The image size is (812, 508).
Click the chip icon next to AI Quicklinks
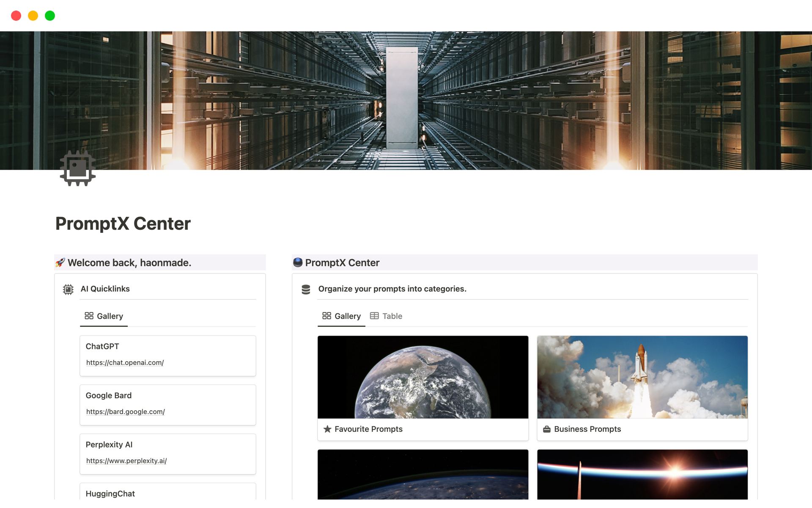(68, 289)
